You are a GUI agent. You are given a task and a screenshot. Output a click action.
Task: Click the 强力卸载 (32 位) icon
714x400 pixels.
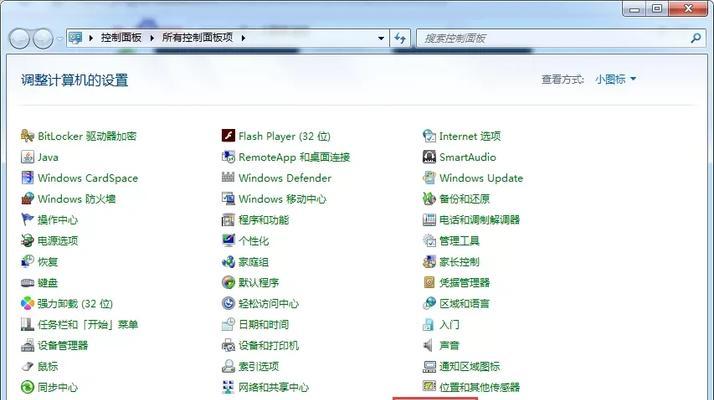(28, 303)
